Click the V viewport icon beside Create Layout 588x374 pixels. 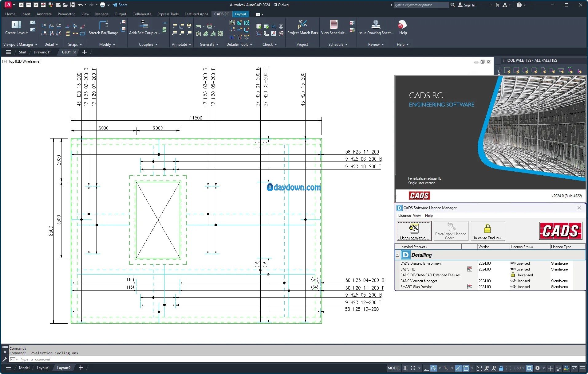point(33,22)
